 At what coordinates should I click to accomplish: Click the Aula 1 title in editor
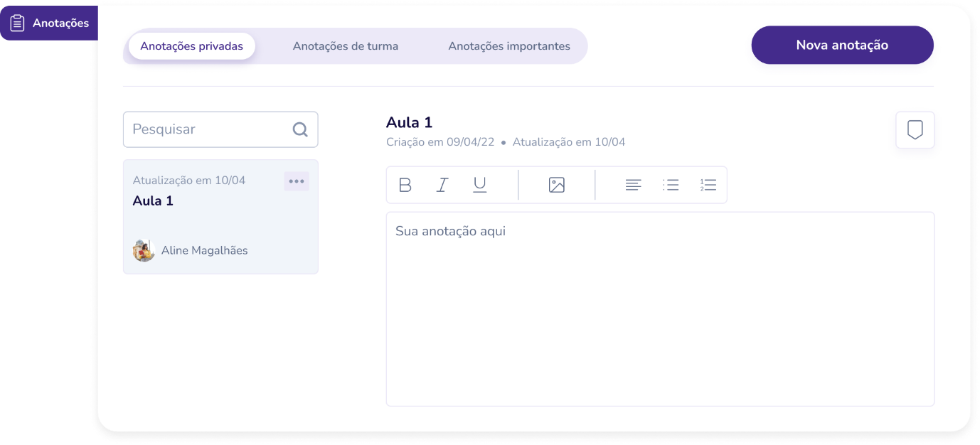pos(409,122)
